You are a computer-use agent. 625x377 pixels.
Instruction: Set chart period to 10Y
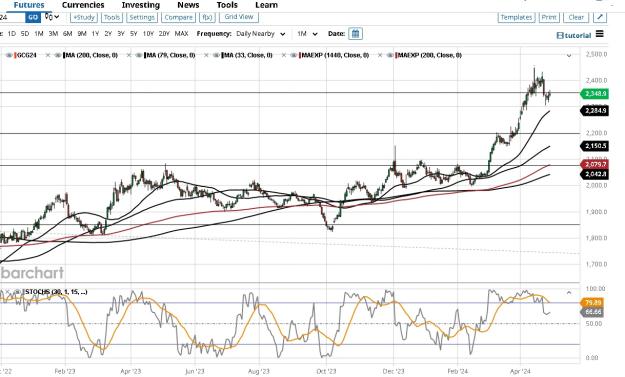[148, 34]
